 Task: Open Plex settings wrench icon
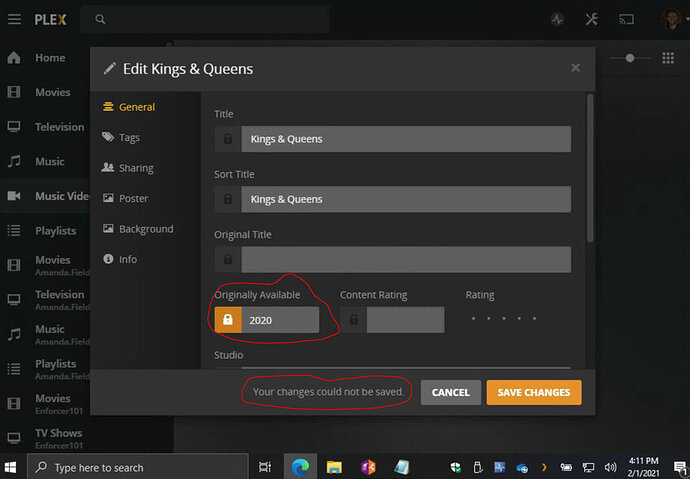[592, 19]
